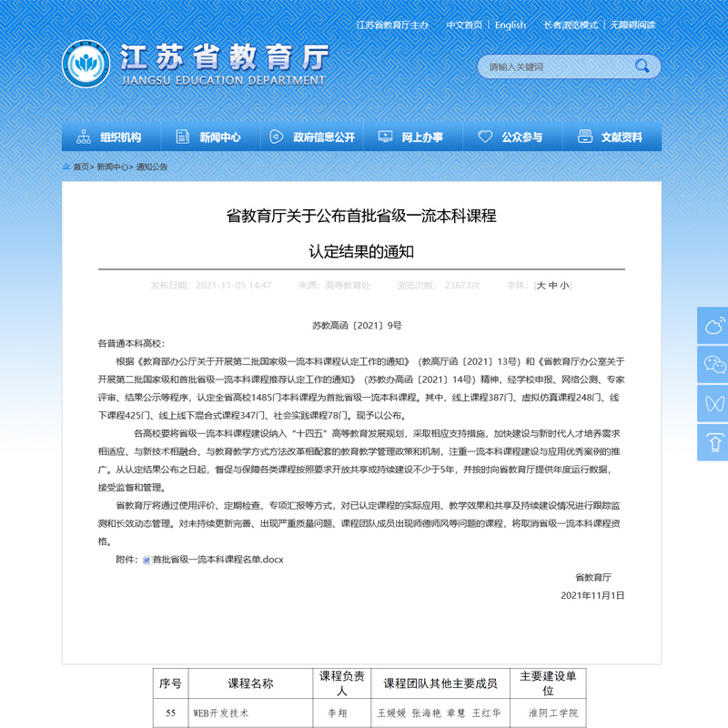The width and height of the screenshot is (728, 728).
Task: Click document number 苏教高函〔2021〕9号
Action: click(x=357, y=326)
